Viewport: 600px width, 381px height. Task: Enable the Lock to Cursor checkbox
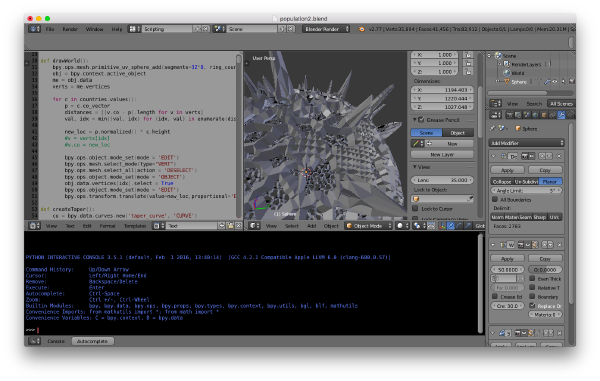pyautogui.click(x=415, y=208)
